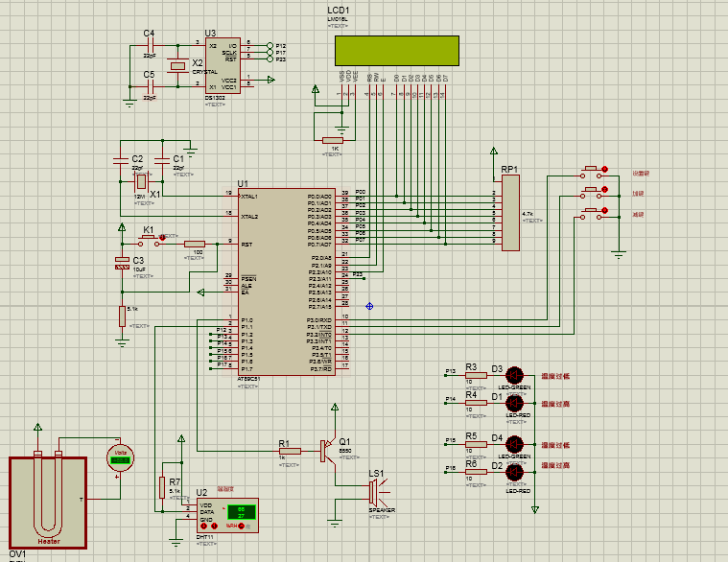Select the power terminal above Q1
728x562 pixels.
[335, 408]
